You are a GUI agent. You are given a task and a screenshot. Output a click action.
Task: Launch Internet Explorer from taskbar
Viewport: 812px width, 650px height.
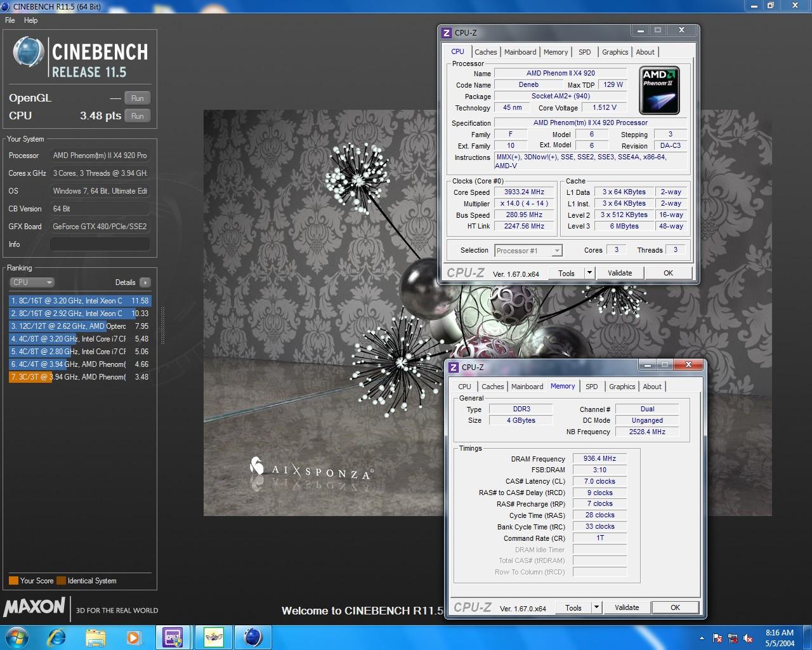point(58,637)
